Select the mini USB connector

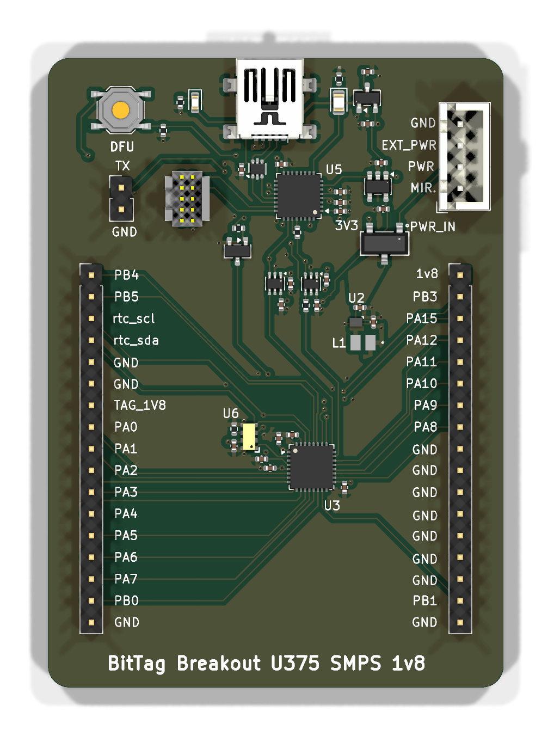(270, 99)
